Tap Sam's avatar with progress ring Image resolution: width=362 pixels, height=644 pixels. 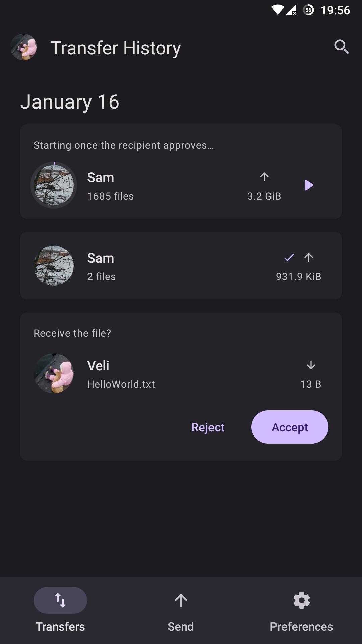point(54,185)
